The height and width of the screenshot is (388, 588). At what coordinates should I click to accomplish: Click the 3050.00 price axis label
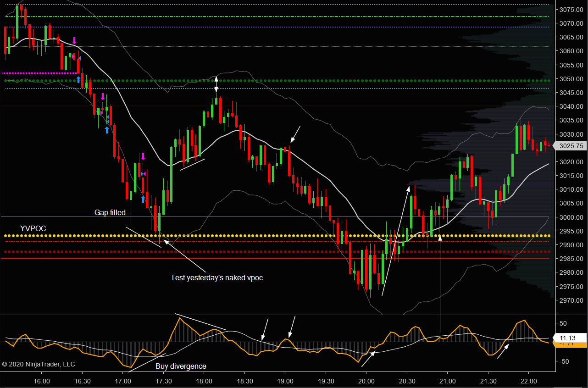point(571,79)
